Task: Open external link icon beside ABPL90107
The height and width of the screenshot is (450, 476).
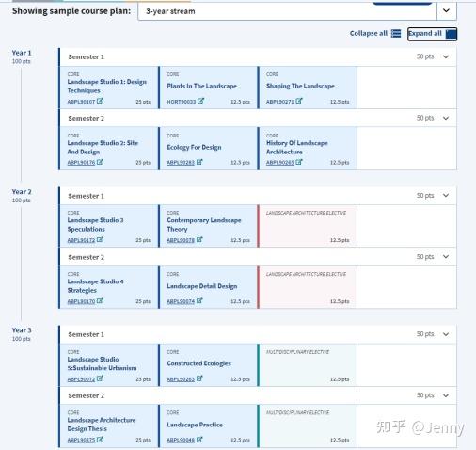Action: tap(100, 101)
